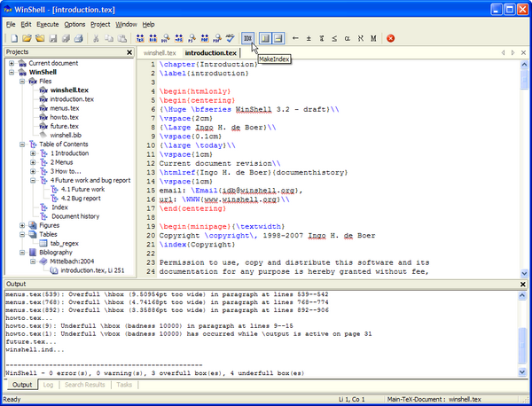
Task: Open the PS viewer icon
Action: pos(192,38)
